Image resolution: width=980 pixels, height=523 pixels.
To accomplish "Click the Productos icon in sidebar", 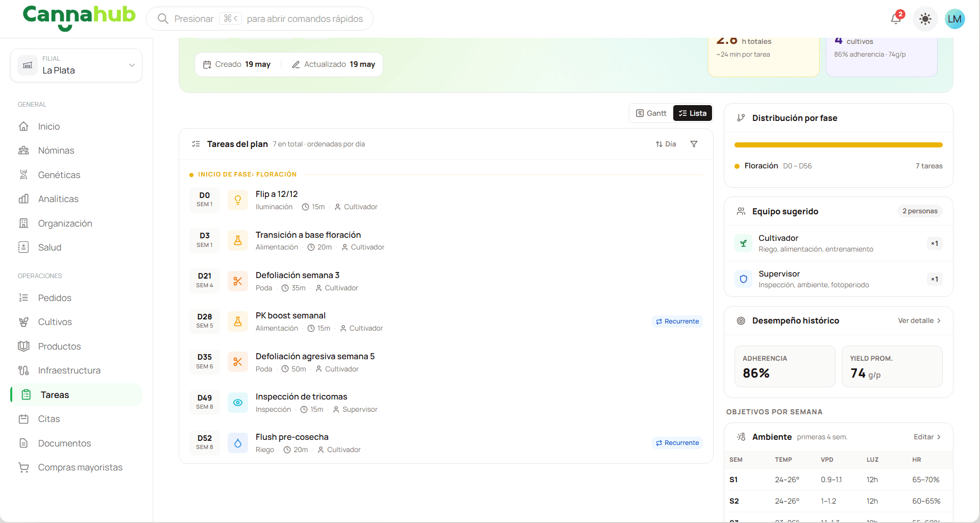I will [x=23, y=346].
